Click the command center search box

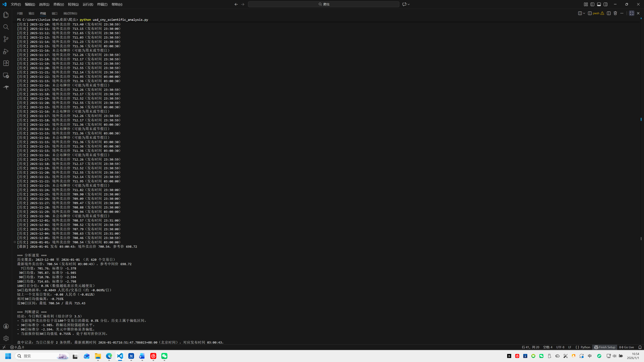pyautogui.click(x=324, y=4)
